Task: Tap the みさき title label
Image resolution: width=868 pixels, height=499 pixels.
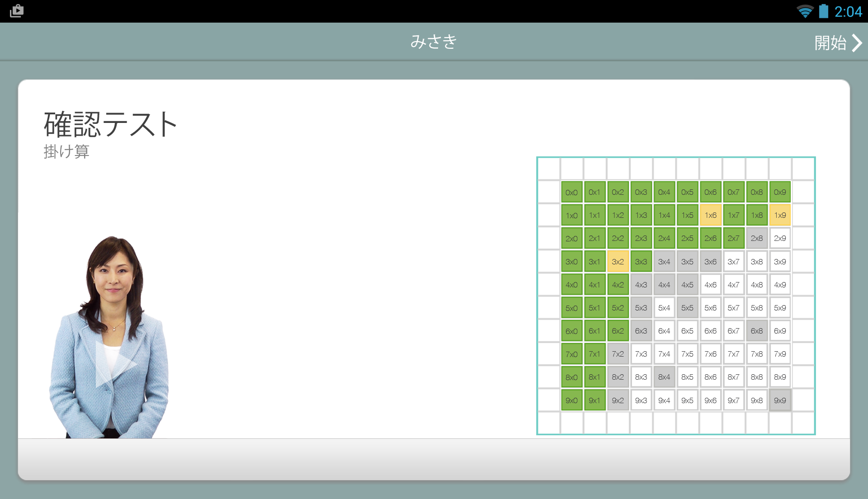Action: coord(434,42)
